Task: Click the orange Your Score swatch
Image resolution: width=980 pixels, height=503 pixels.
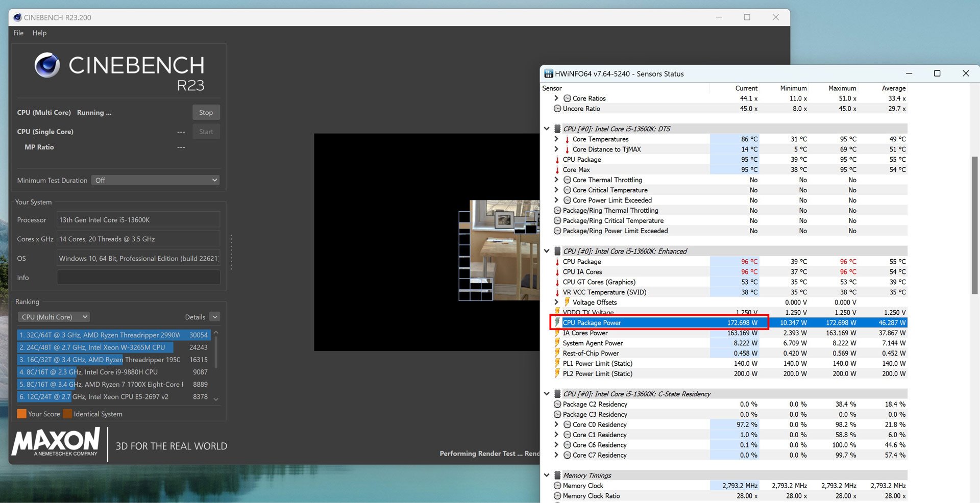Action: pos(21,414)
